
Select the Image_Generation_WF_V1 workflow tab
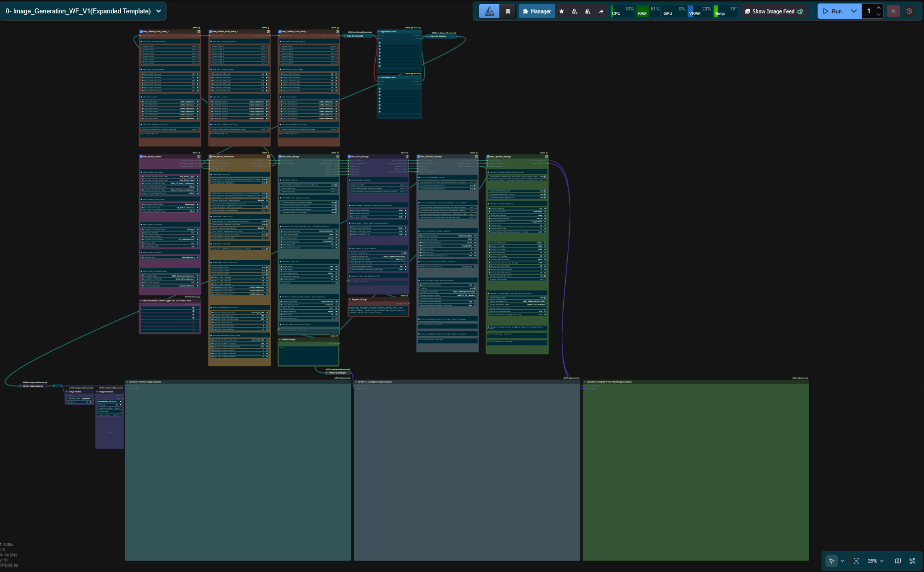(x=78, y=11)
